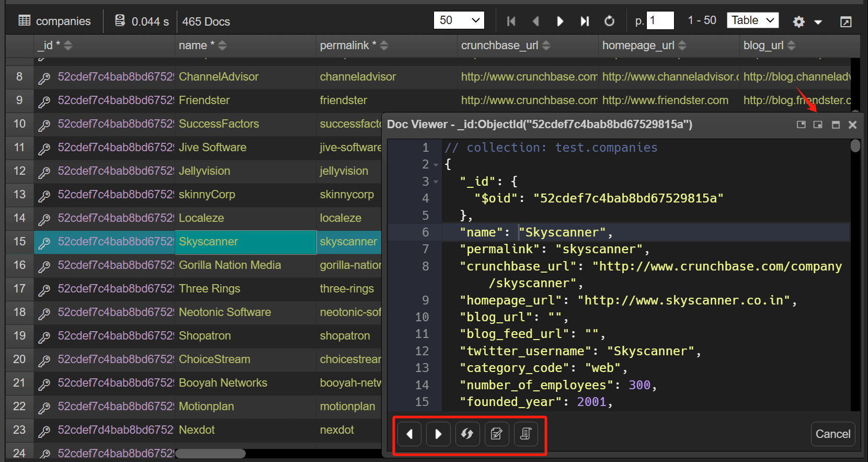
Task: Click the localeze permalink cell
Action: pyautogui.click(x=349, y=218)
